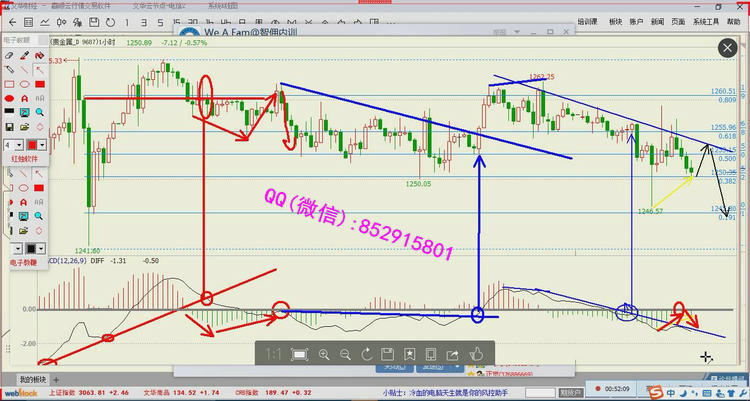
Task: Open the 帮助 menu
Action: tap(737, 20)
